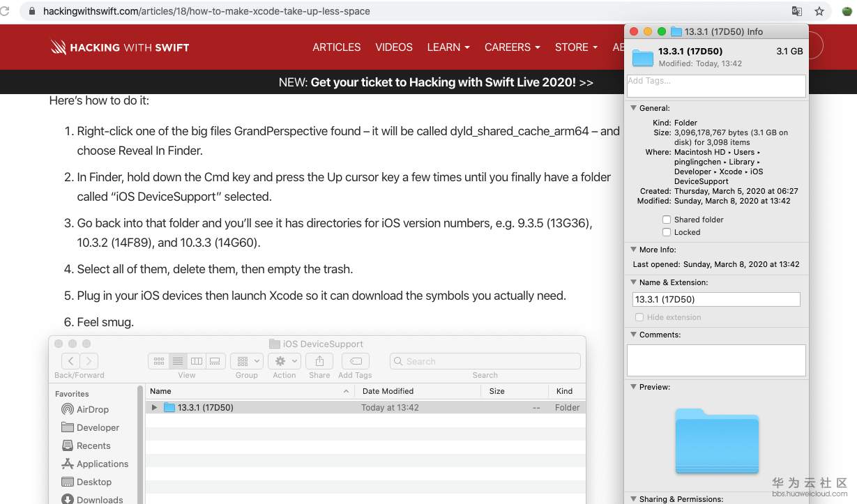Select the 13.3.1 (17D50) folder name
This screenshot has height=504, width=857.
pos(205,408)
